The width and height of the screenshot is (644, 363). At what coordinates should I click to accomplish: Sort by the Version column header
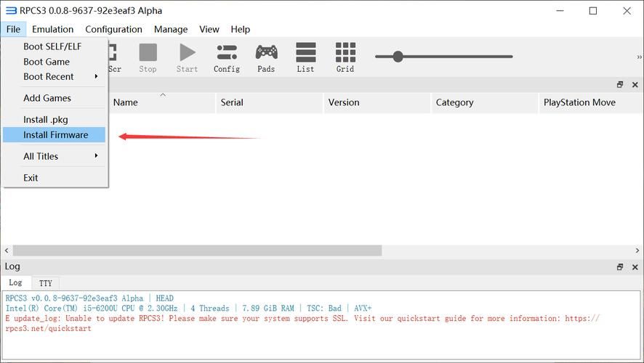[377, 102]
